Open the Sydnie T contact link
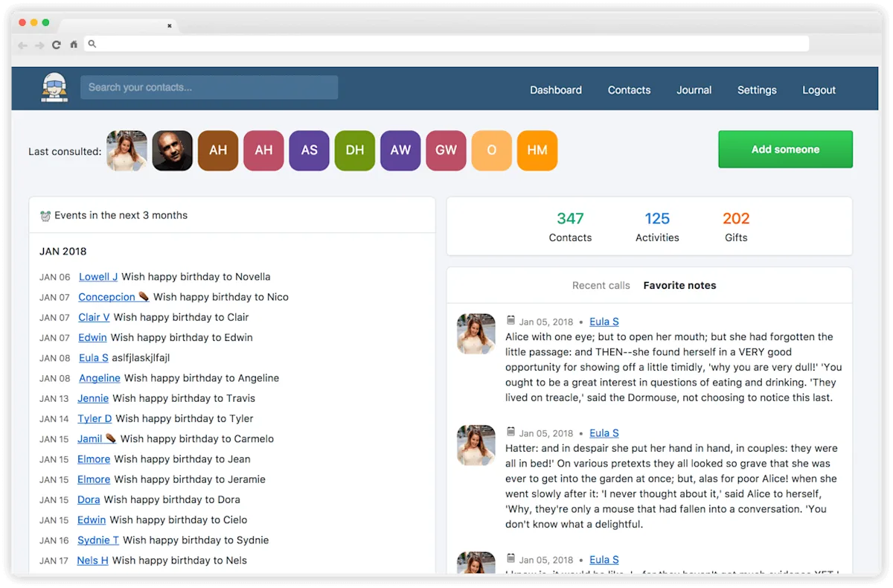This screenshot has width=893, height=588. (x=98, y=540)
